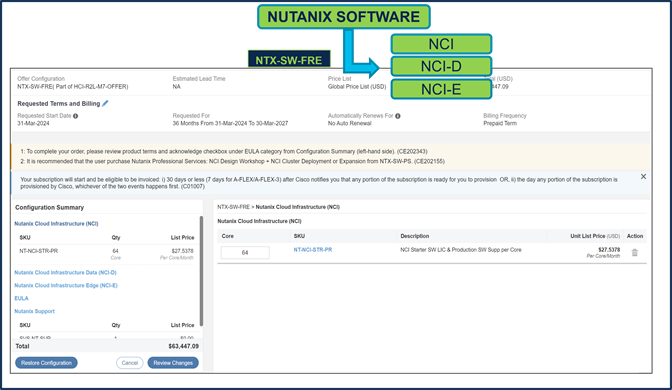Select the Unit List Price column header

click(595, 236)
